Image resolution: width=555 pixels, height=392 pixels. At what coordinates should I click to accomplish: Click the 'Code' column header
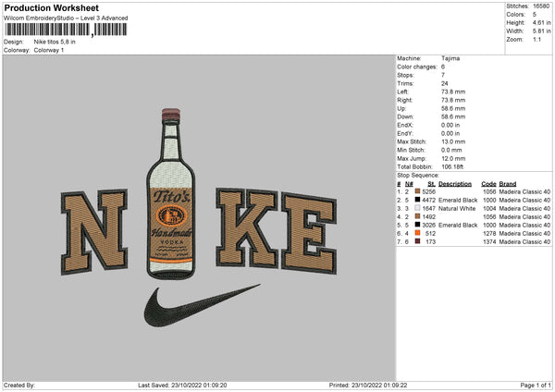tap(488, 184)
